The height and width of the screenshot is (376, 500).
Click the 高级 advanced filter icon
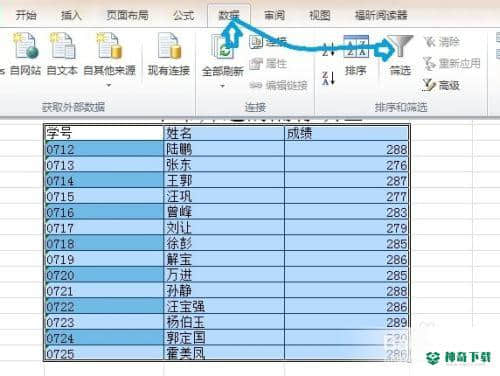441,85
